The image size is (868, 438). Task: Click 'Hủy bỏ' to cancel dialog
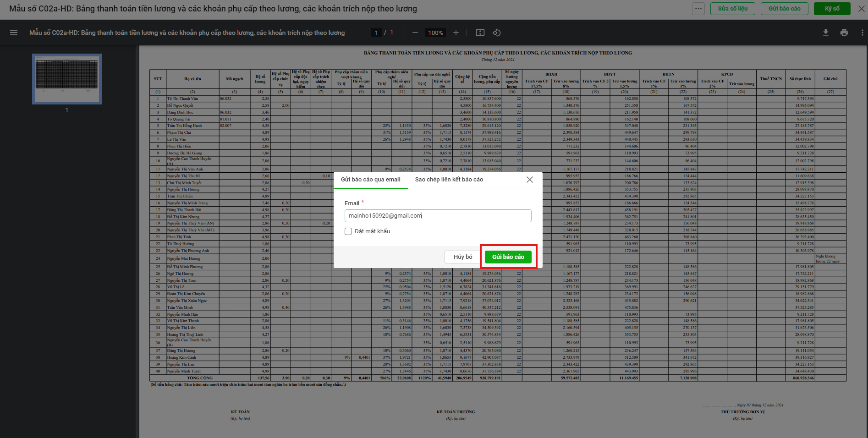click(462, 257)
